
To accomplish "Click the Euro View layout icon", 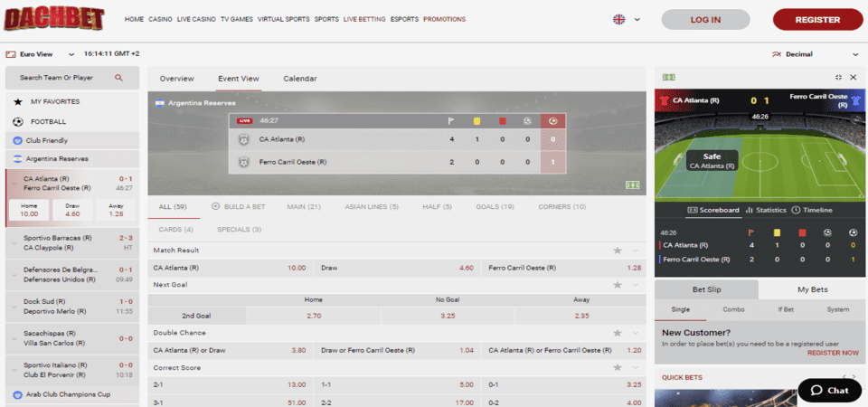I will [11, 54].
